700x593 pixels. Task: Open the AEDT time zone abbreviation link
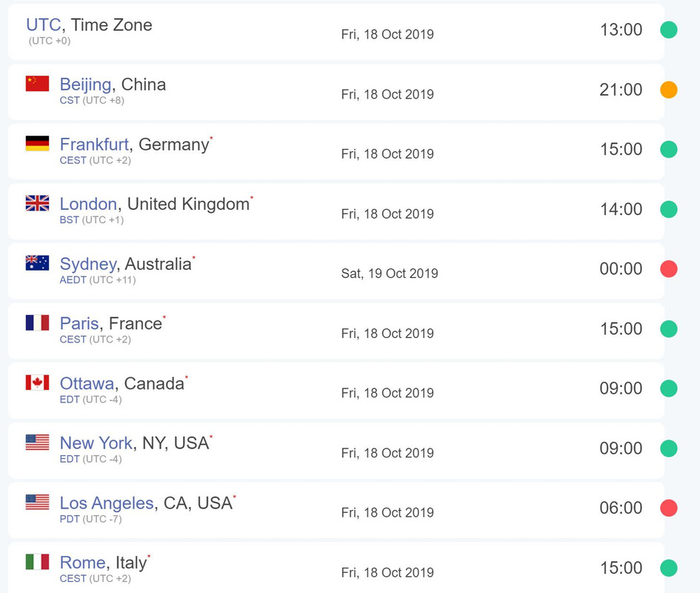[x=73, y=279]
